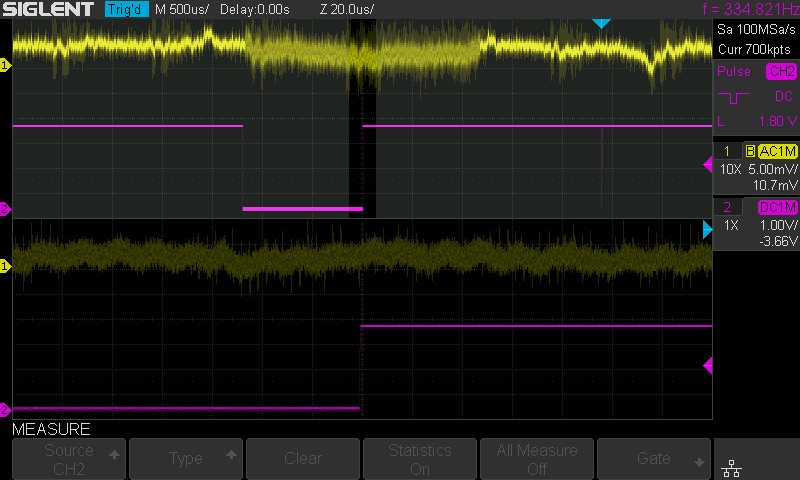800x480 pixels.
Task: Click the DC1M coupling badge for channel 2
Action: click(778, 207)
